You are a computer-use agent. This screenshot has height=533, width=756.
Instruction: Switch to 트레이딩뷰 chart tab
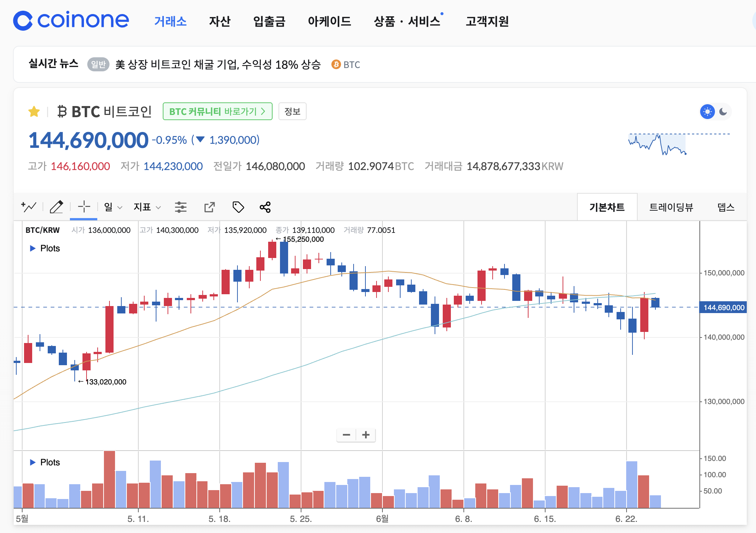[x=671, y=207]
